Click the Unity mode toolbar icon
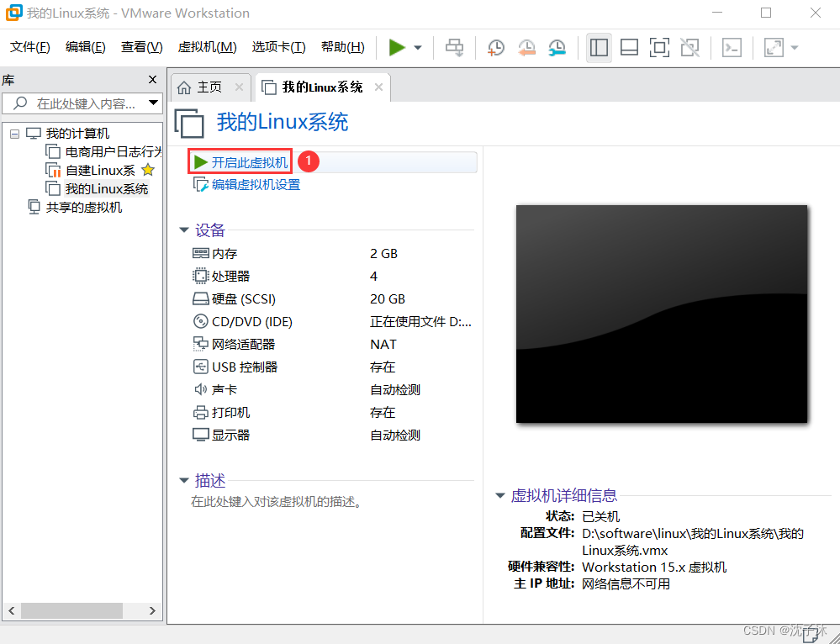Image resolution: width=840 pixels, height=644 pixels. [690, 47]
